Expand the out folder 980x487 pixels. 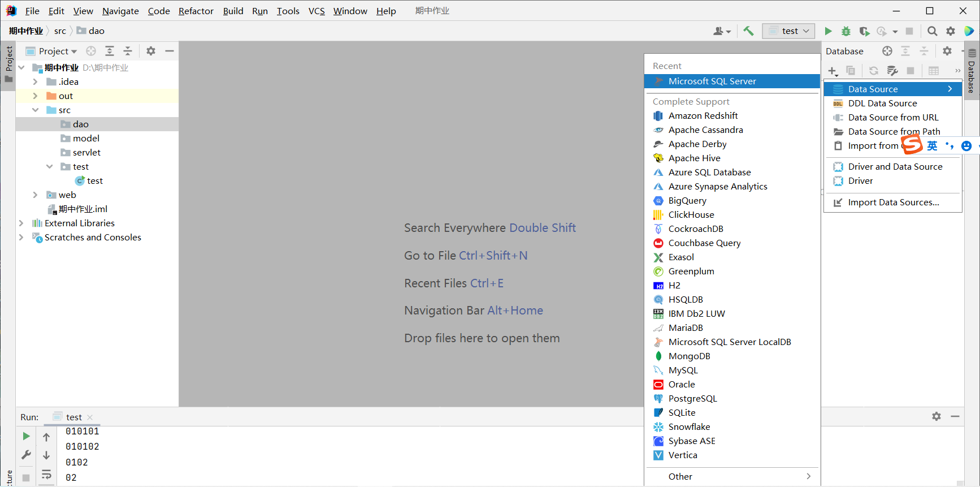35,96
